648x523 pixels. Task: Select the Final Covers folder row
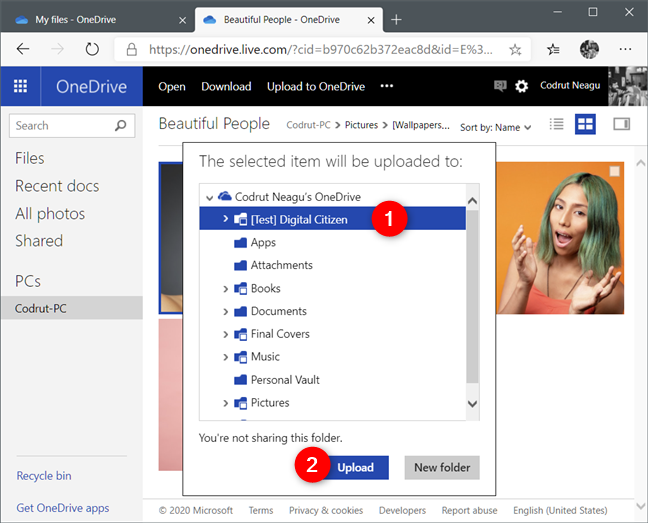[x=332, y=334]
